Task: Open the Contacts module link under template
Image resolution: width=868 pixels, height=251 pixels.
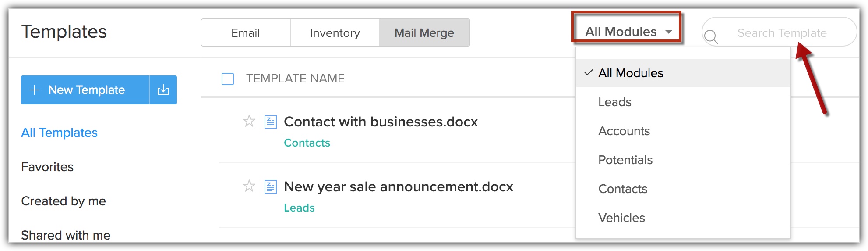Action: click(307, 143)
